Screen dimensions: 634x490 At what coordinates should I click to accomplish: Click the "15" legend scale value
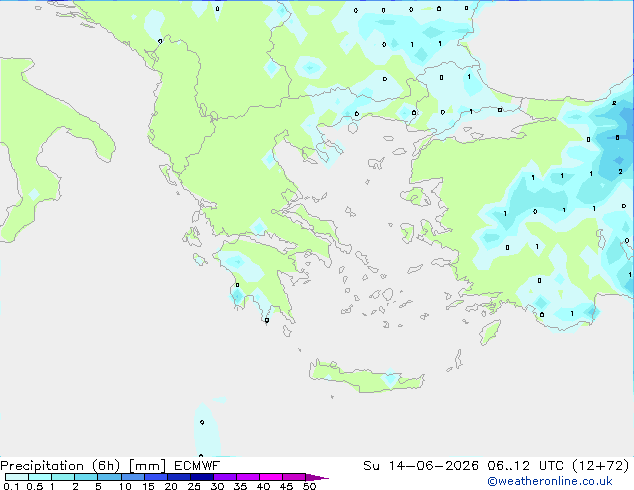coord(148,486)
